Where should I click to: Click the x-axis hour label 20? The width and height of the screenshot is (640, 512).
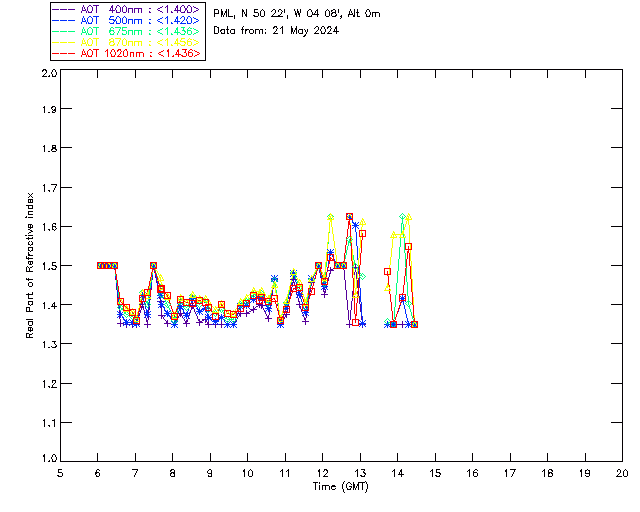(x=622, y=474)
